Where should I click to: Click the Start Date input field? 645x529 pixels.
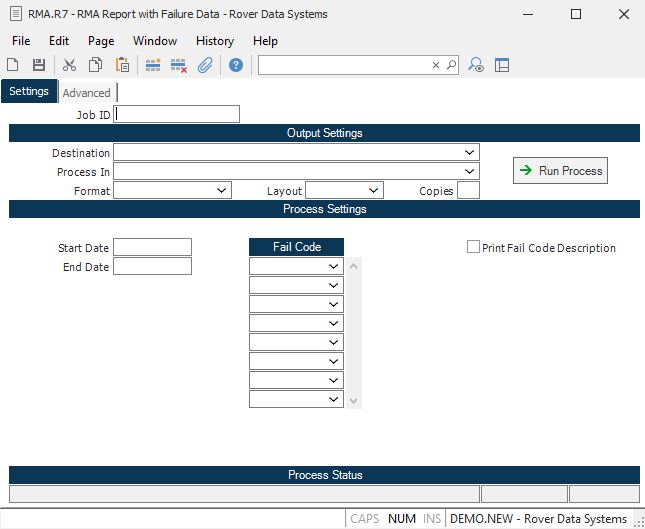click(x=152, y=247)
